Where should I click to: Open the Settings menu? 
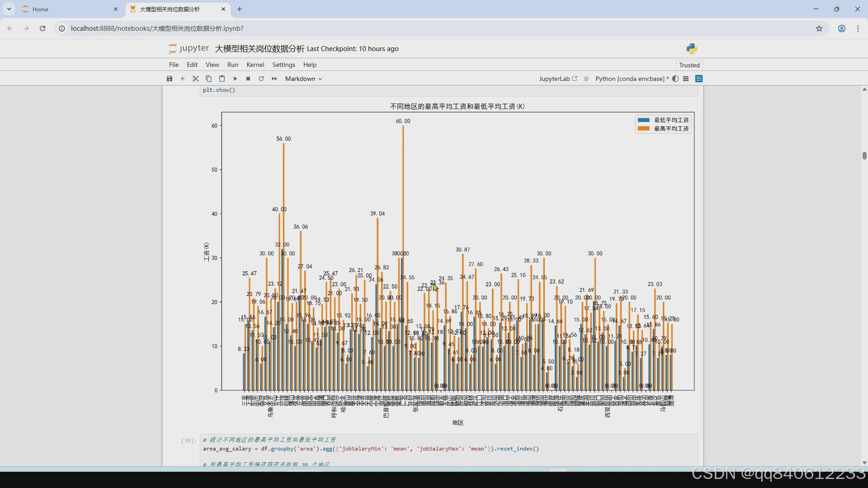click(x=283, y=65)
